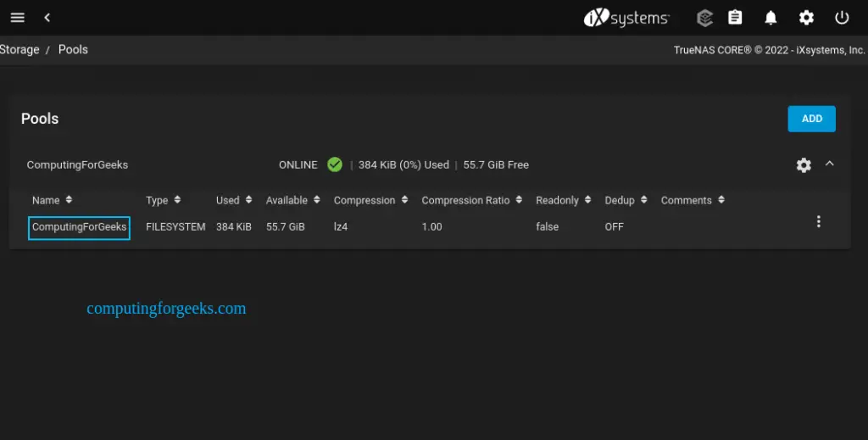Collapse the ComputingForGeeks pool panel
Screen dimensions: 868x440
point(829,164)
